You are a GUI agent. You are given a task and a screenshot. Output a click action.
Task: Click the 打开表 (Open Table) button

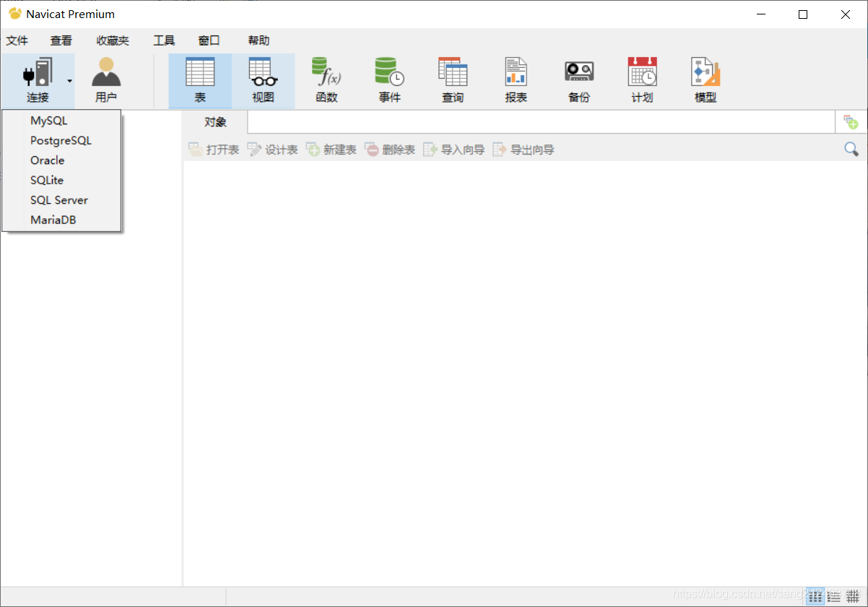(x=214, y=150)
